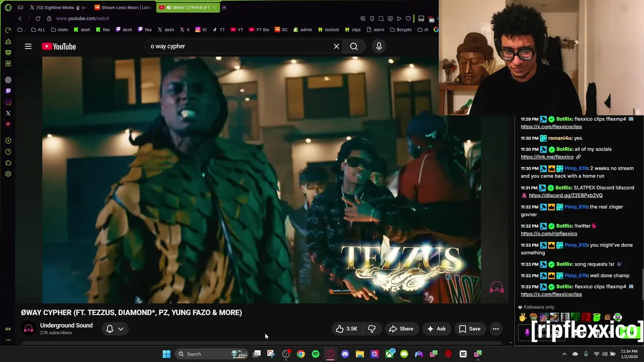Switch to Sightline Media X tab
The width and height of the screenshot is (644, 362).
click(57, 8)
